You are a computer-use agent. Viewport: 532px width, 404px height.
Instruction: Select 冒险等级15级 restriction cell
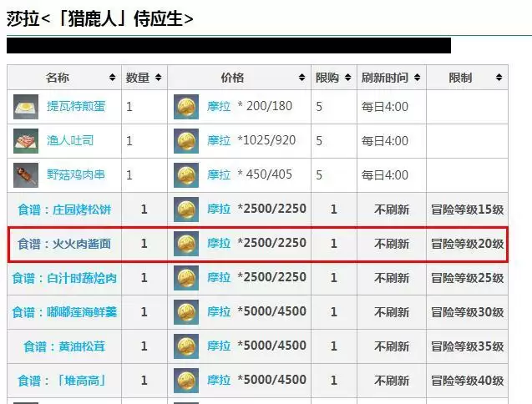click(x=467, y=210)
